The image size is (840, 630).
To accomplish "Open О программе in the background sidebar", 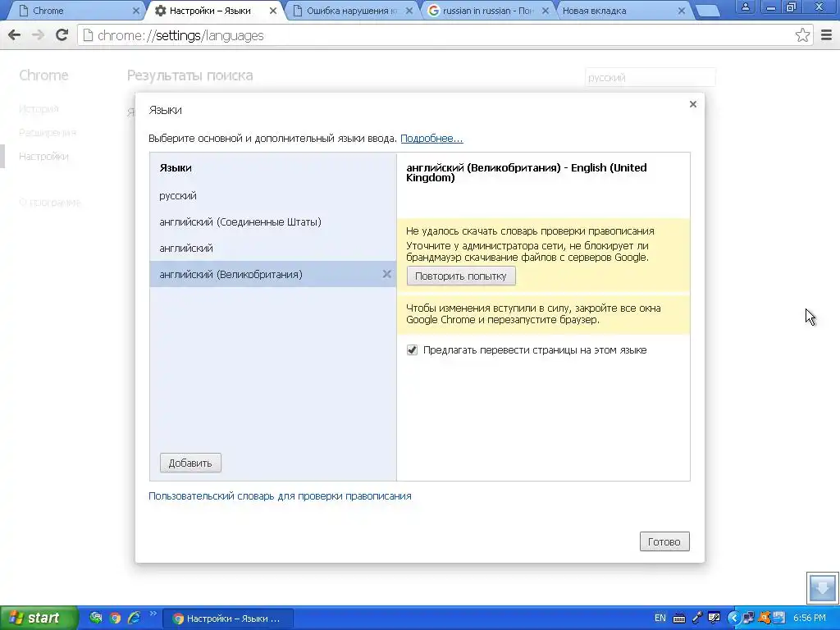I will (x=50, y=203).
